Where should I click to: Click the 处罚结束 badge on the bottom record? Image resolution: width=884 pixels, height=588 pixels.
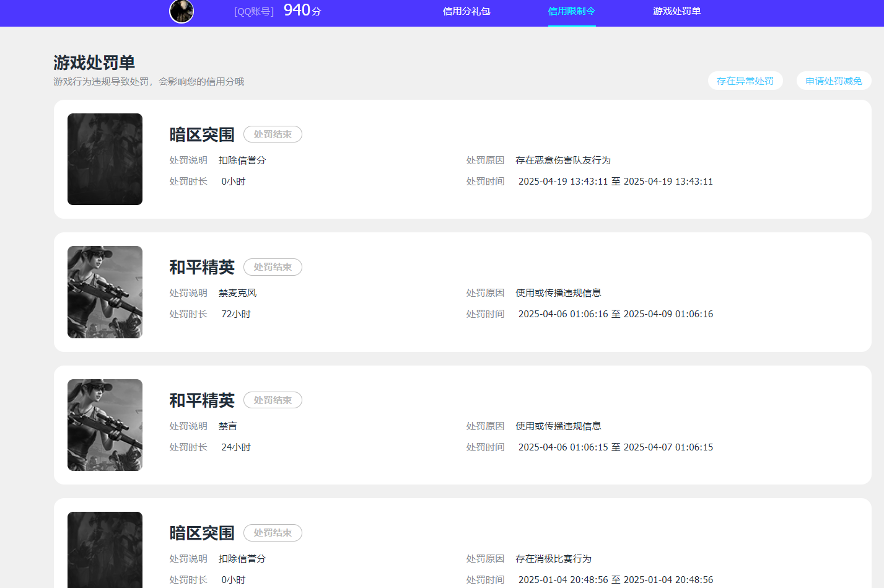coord(273,532)
